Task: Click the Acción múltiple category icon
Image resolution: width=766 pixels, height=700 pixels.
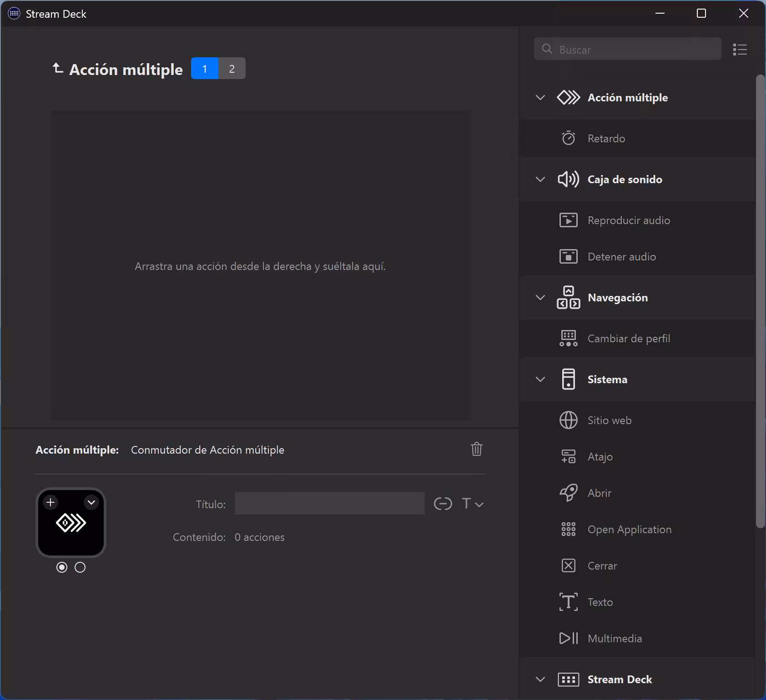Action: [x=569, y=97]
